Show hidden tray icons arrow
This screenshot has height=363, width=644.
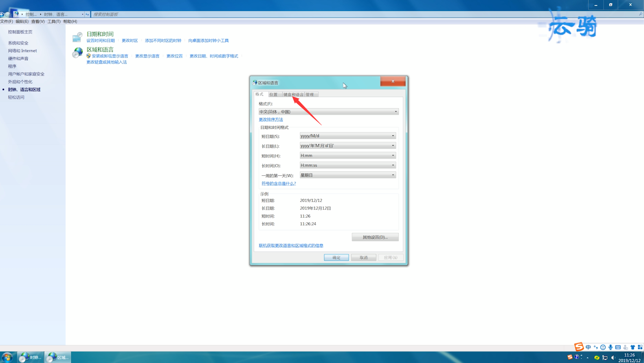coord(587,358)
